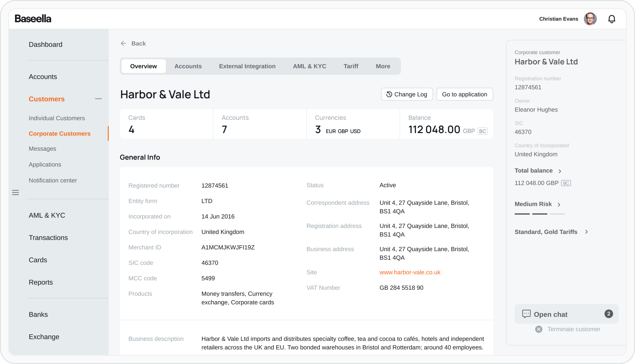635x364 pixels.
Task: Click incorporation date 14 Jun 2016
Action: pyautogui.click(x=218, y=217)
